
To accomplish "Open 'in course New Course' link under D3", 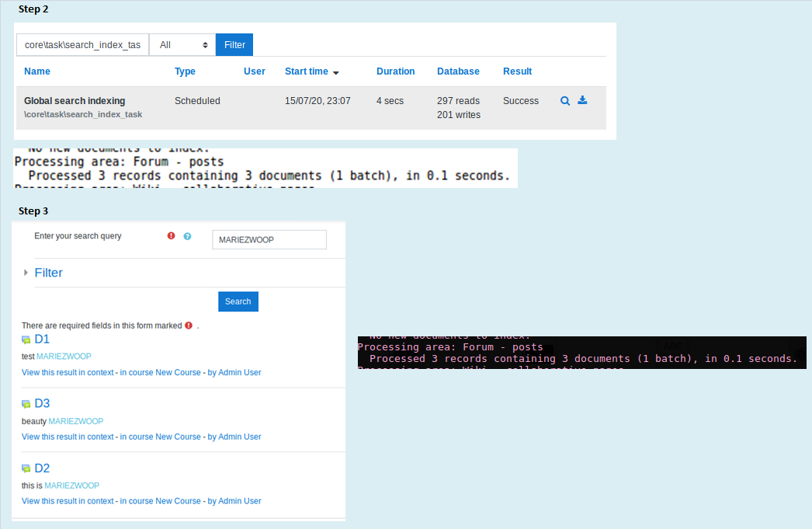I will [x=161, y=437].
